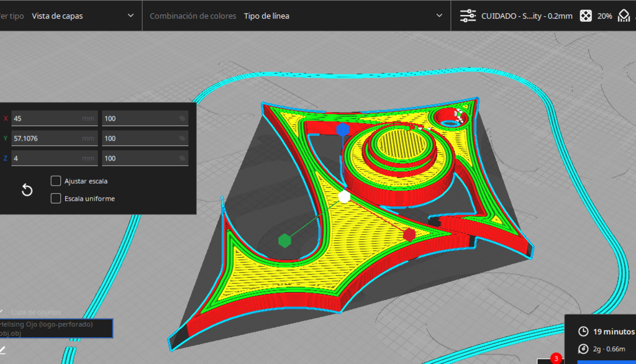Click the reset scale arrow icon

pos(27,190)
